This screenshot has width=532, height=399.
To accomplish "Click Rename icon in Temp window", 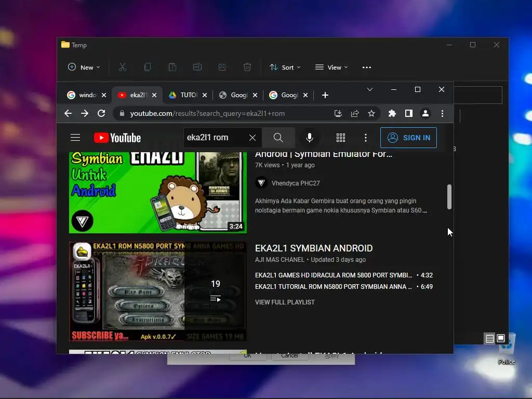I will [x=197, y=67].
